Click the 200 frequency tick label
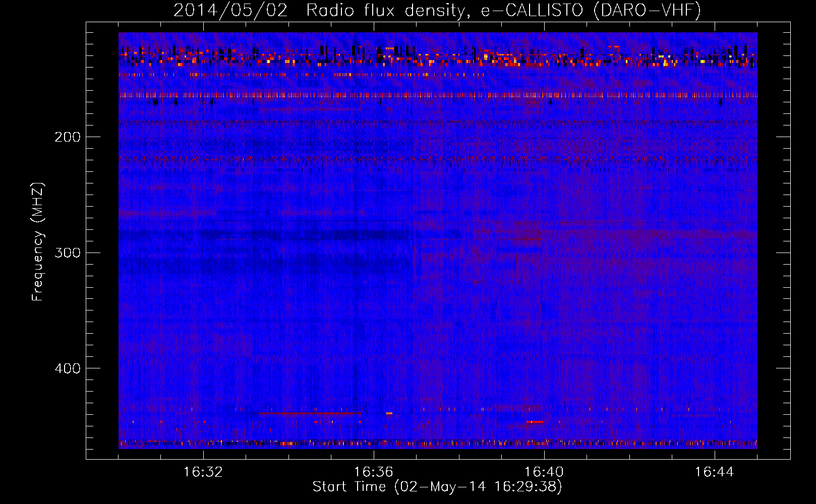Viewport: 816px width, 504px height. coord(68,137)
